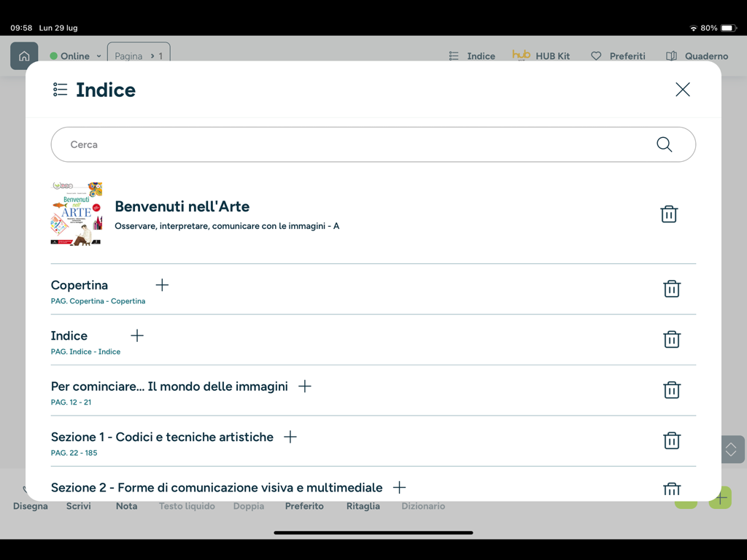Delete the Per cominciare chapter
Image resolution: width=747 pixels, height=560 pixels.
[672, 390]
